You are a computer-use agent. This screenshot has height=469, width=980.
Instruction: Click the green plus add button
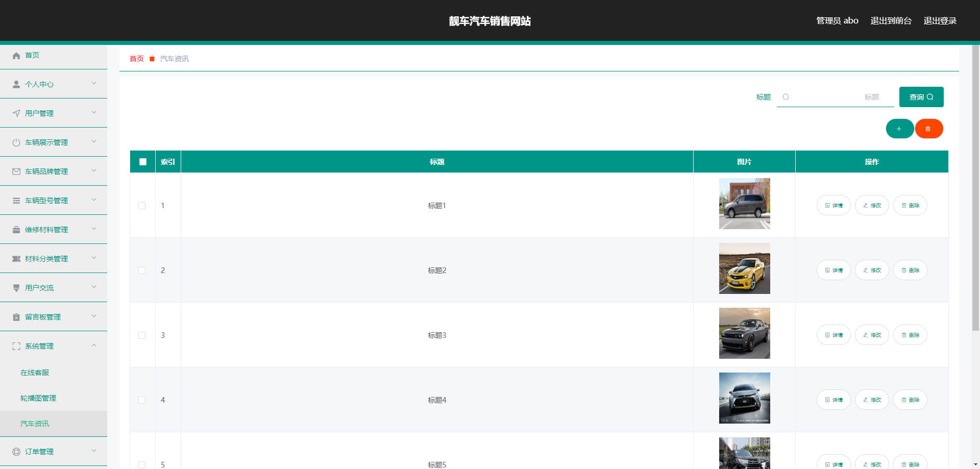coord(900,129)
